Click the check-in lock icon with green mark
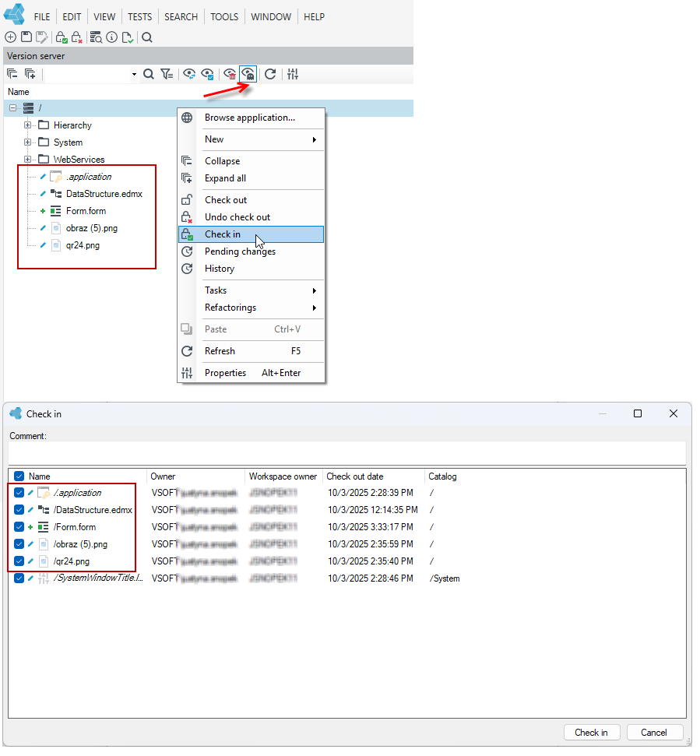The height and width of the screenshot is (756, 700). [x=62, y=37]
